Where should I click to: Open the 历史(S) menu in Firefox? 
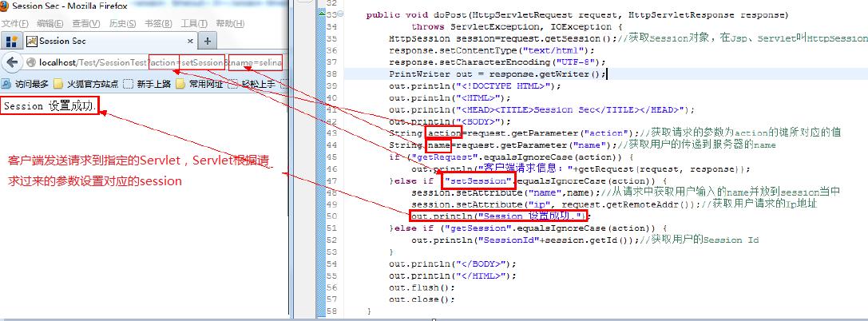[122, 24]
